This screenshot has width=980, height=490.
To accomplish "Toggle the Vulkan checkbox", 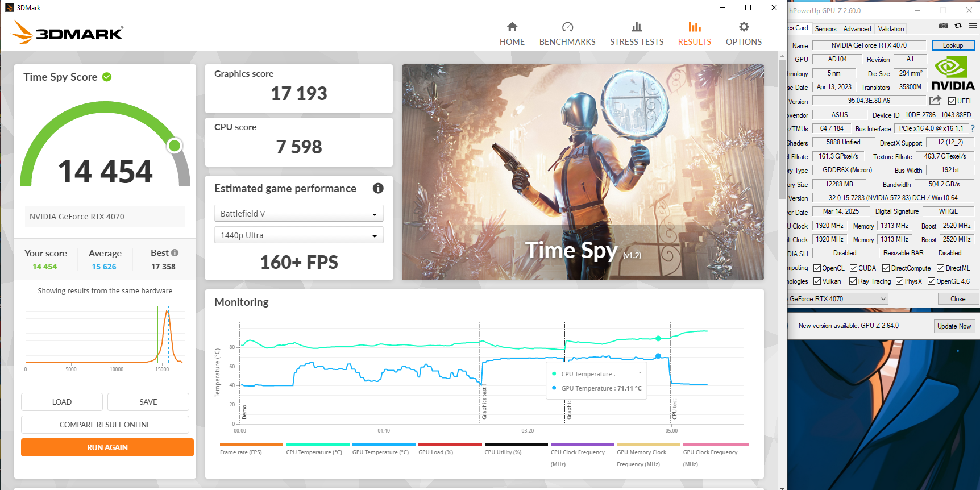I will [x=817, y=281].
